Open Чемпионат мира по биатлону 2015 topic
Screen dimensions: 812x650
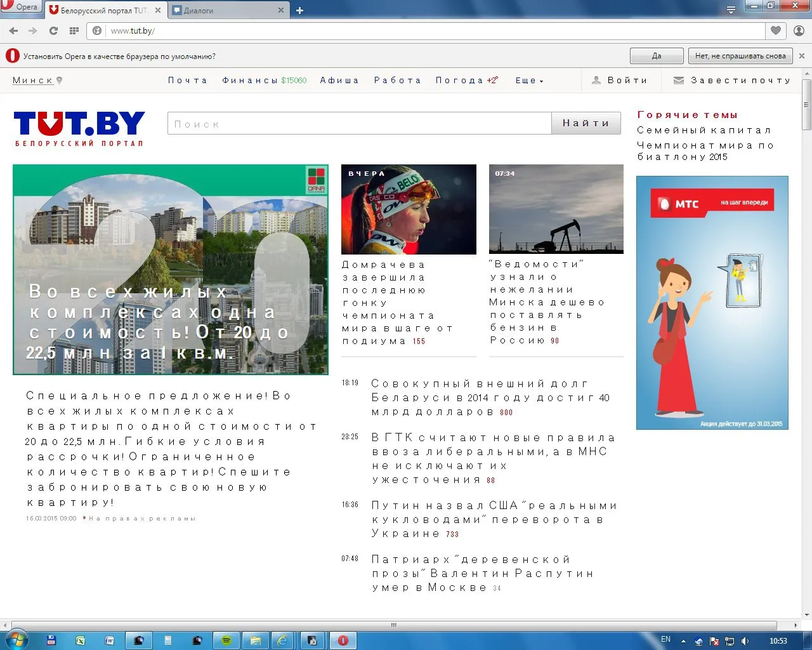click(x=705, y=151)
